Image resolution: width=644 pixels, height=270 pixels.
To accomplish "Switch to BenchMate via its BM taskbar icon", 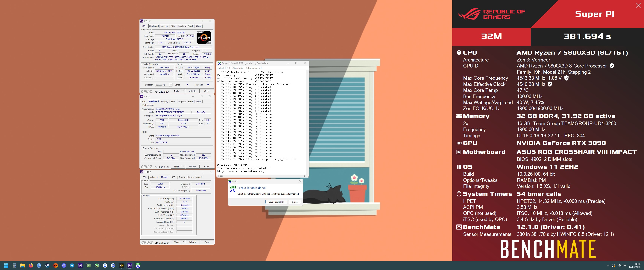I will tap(121, 265).
